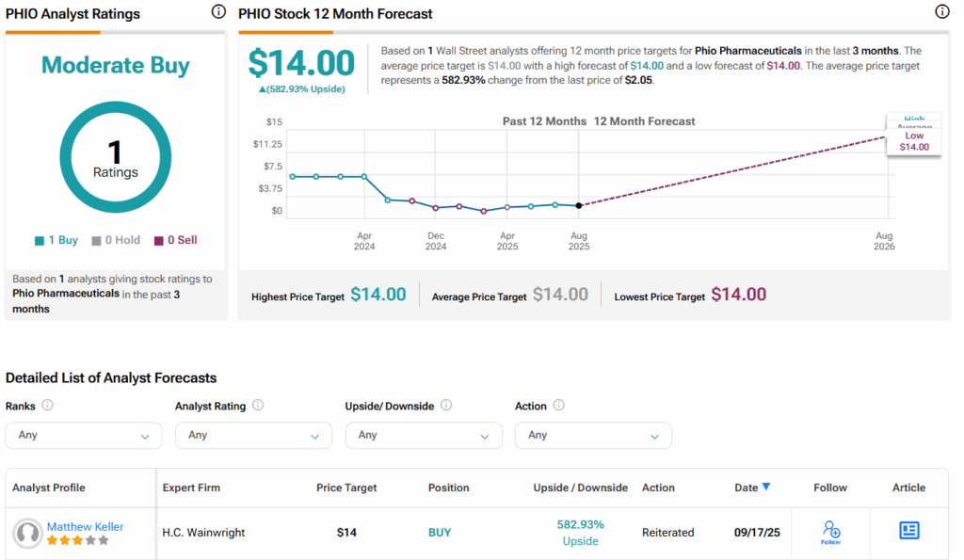The width and height of the screenshot is (964, 560).
Task: Open Matthew Keller analyst profile link
Action: (85, 527)
